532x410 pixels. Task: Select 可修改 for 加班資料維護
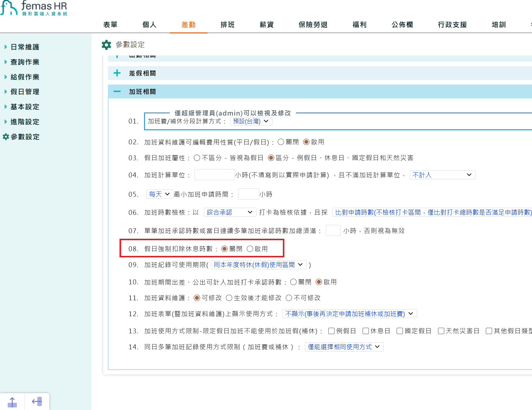197,298
